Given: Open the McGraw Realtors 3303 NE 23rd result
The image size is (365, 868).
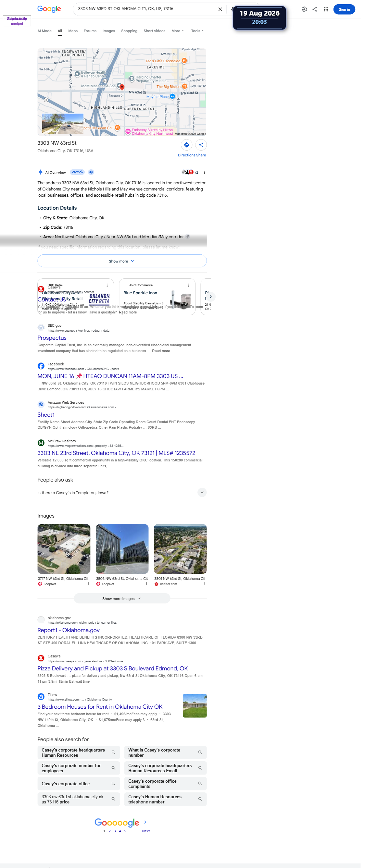Looking at the screenshot, I should pyautogui.click(x=116, y=453).
